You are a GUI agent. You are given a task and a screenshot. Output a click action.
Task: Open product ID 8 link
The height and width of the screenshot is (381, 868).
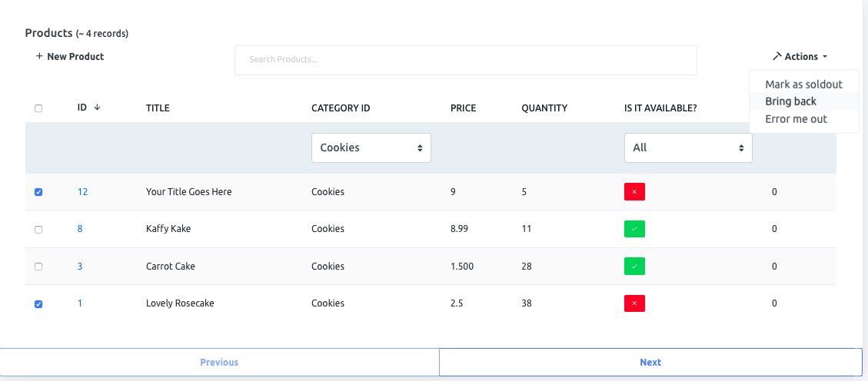pos(80,229)
